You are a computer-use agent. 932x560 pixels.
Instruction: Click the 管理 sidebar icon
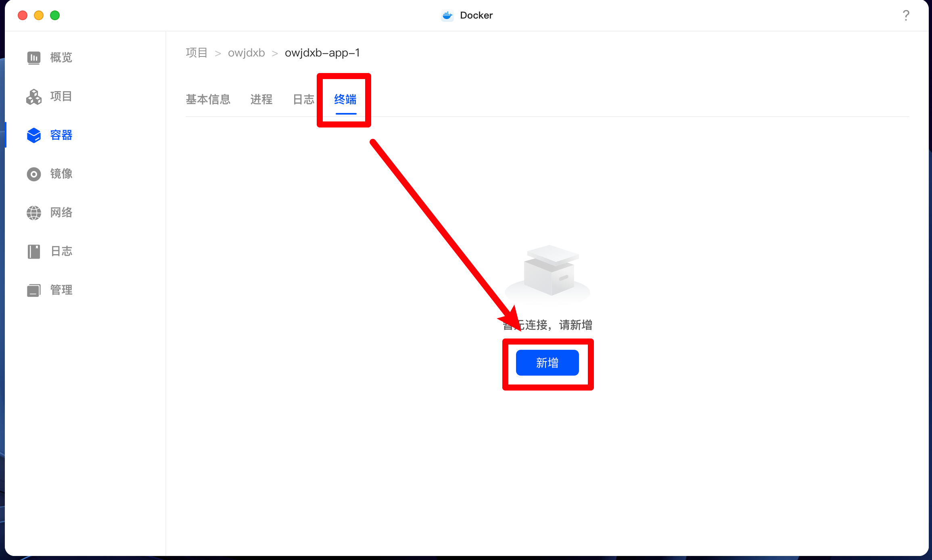34,290
